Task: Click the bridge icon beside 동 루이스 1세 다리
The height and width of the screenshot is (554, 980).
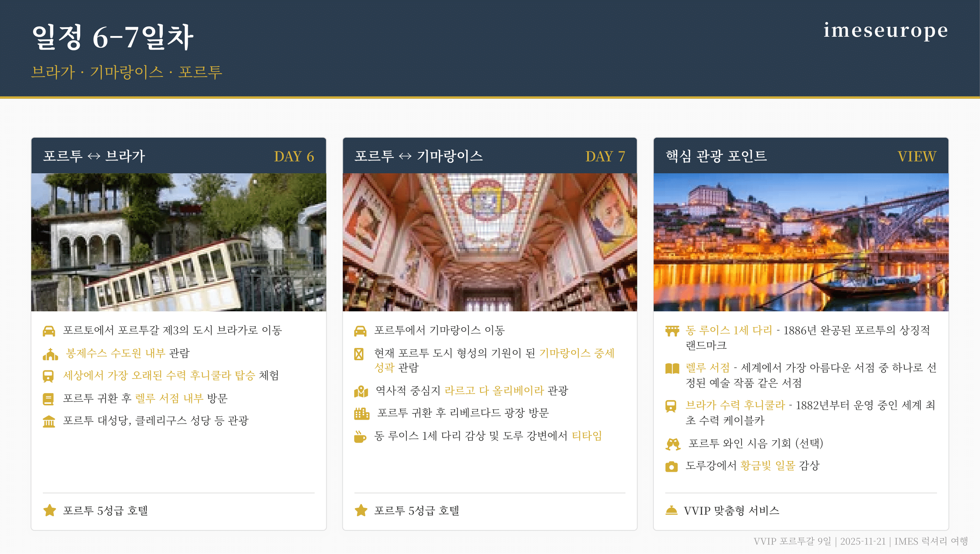Action: pos(672,331)
